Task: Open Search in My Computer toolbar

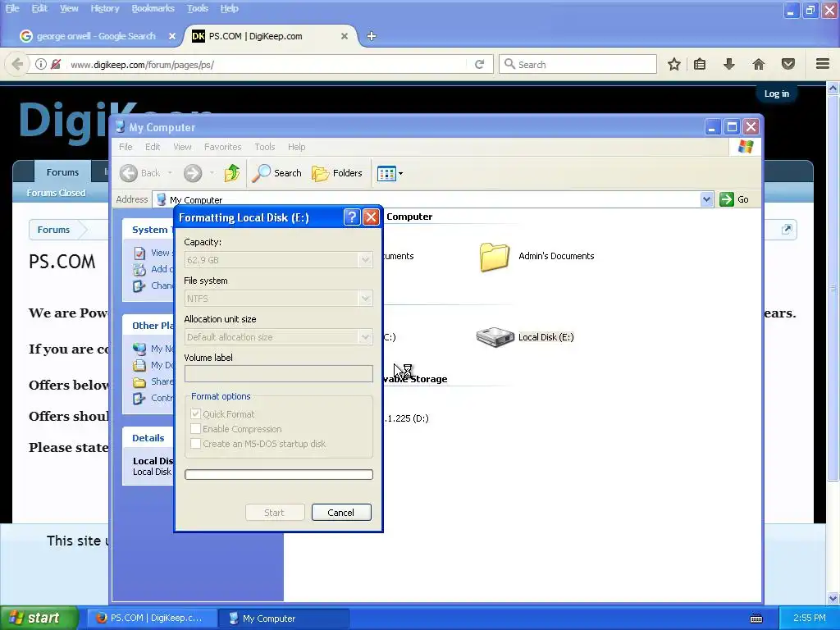Action: click(277, 173)
